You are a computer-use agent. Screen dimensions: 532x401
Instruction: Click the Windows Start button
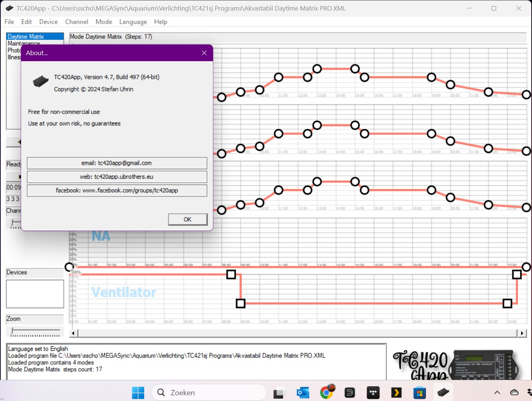[138, 393]
